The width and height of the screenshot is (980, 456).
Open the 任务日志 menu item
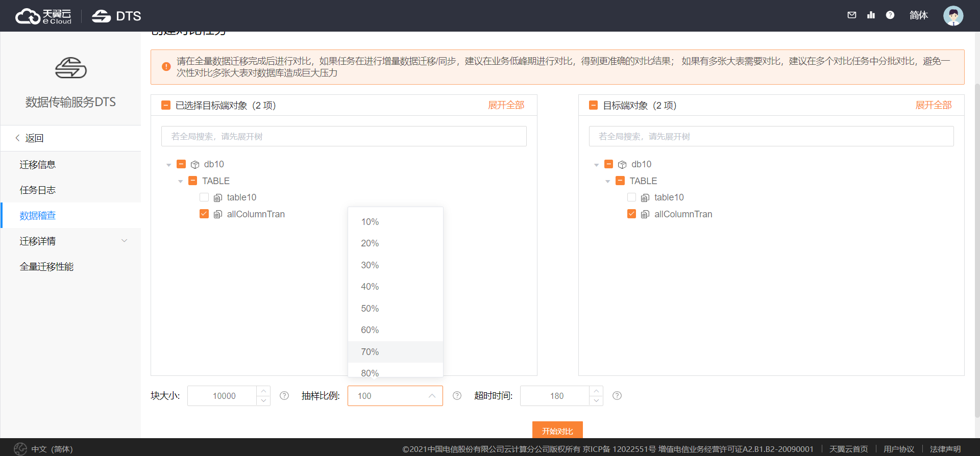[x=38, y=190]
